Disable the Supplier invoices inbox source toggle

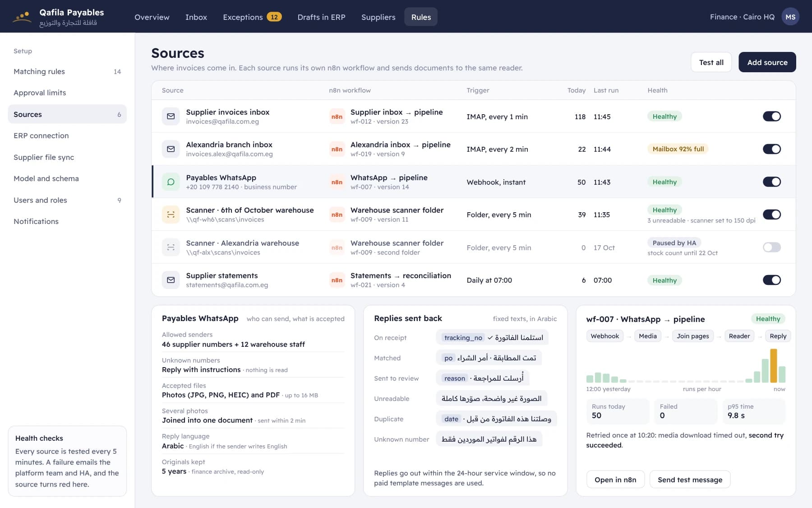tap(772, 117)
